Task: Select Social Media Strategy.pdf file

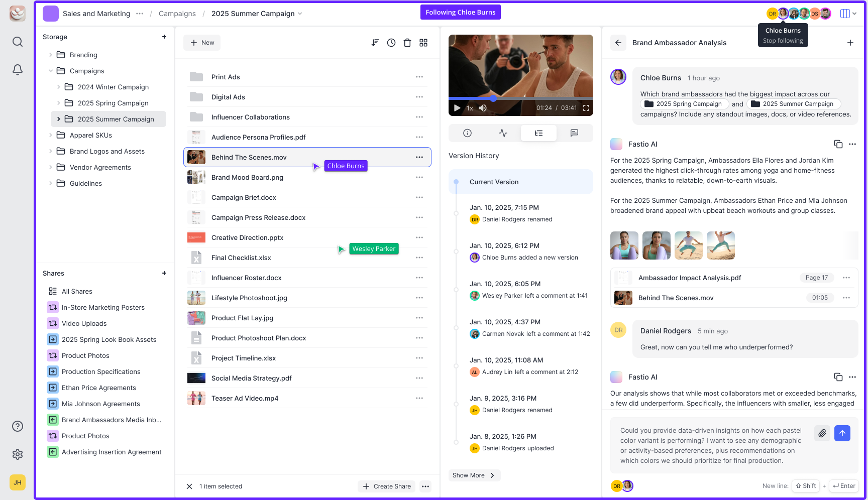Action: [x=307, y=378]
